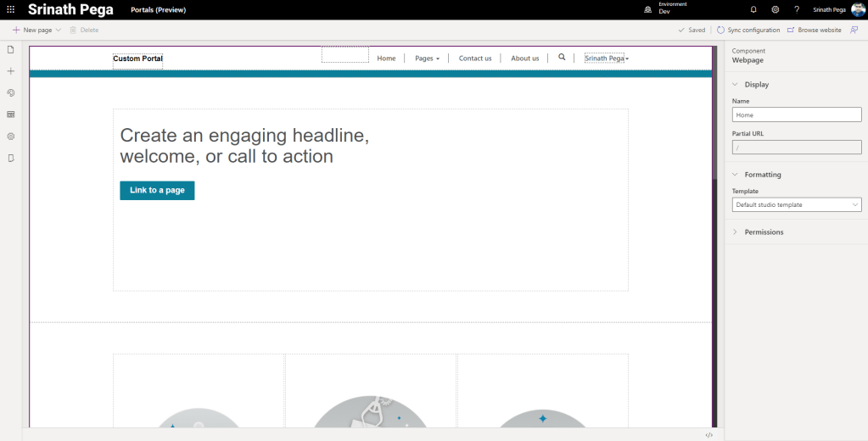The width and height of the screenshot is (868, 441).
Task: Open the Template dropdown
Action: click(797, 204)
